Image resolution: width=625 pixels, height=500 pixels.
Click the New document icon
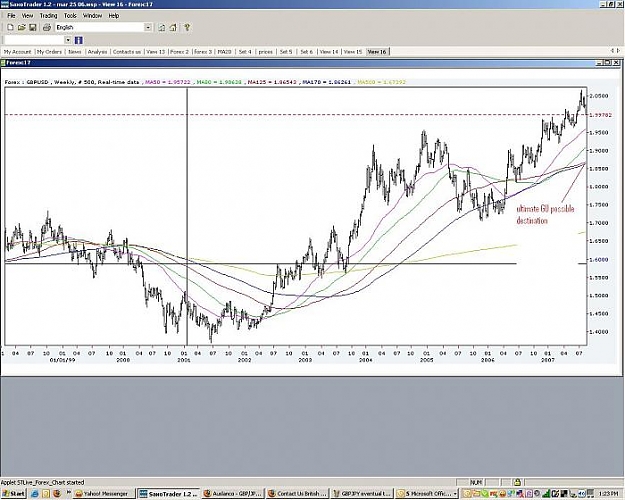point(11,28)
